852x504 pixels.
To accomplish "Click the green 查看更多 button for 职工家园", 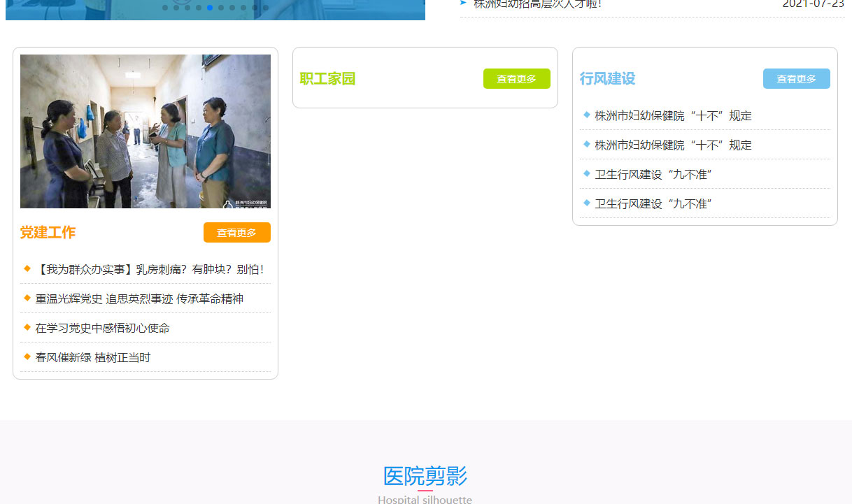I will coord(516,79).
